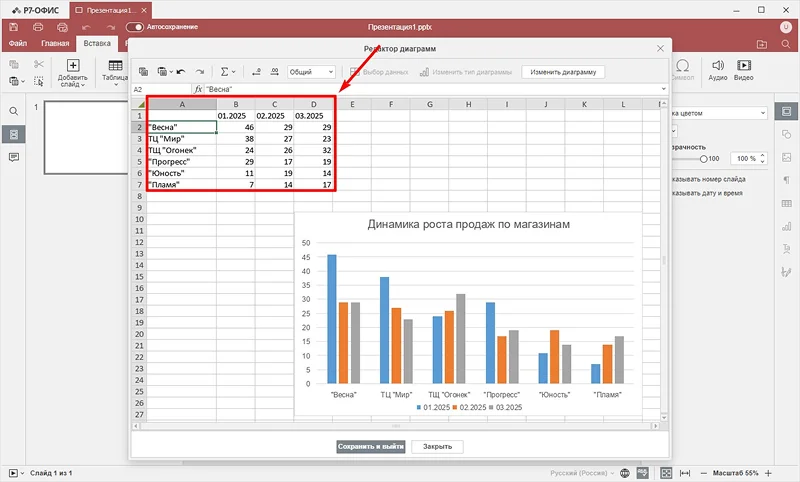Increase decimal places icon in chart editor
This screenshot has height=482, width=800.
point(274,72)
